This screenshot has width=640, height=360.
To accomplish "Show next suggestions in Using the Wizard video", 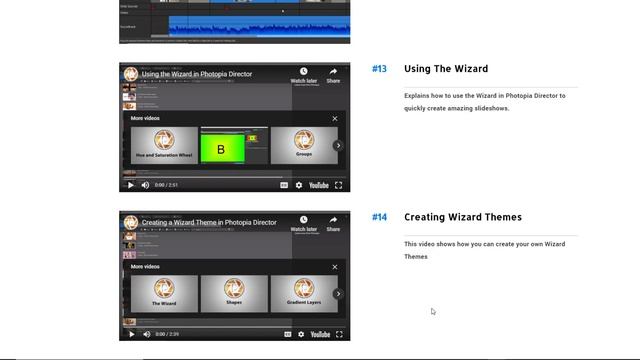I will pos(338,145).
